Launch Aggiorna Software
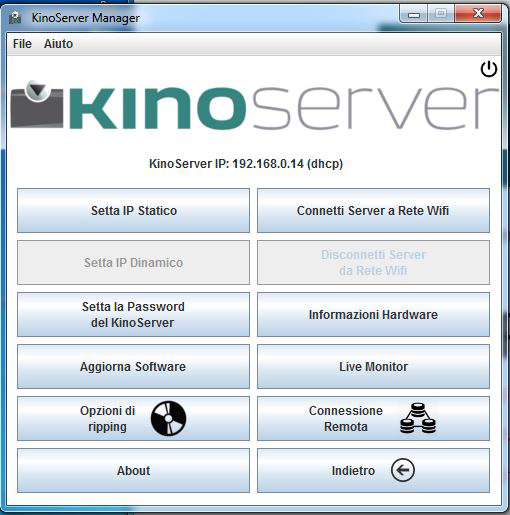This screenshot has width=510, height=515. pyautogui.click(x=133, y=366)
